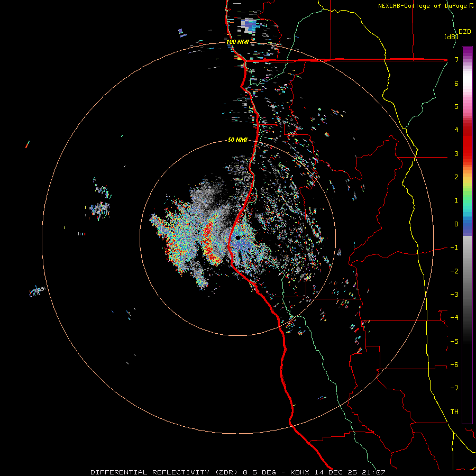Click the 4 value on color scale
Image resolution: width=476 pixels, height=476 pixels.
pyautogui.click(x=456, y=130)
